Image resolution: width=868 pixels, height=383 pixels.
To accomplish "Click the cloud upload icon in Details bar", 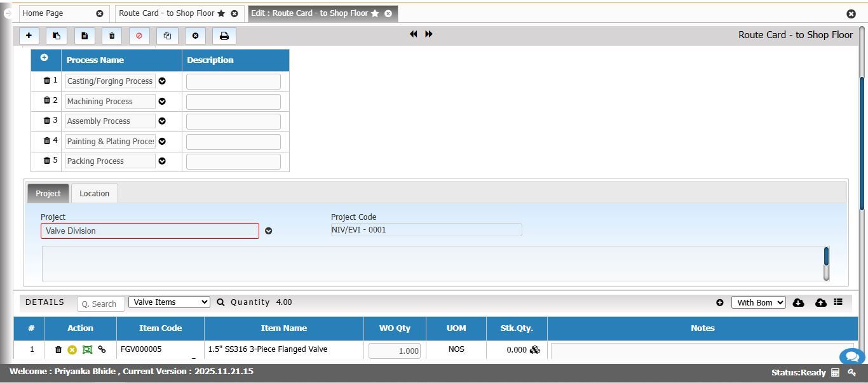I will [820, 303].
